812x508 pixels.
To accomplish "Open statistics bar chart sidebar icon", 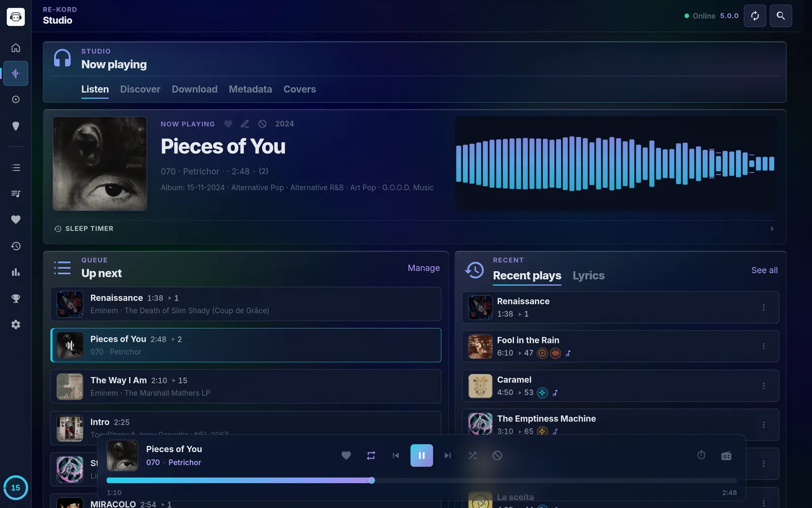I will pyautogui.click(x=16, y=272).
